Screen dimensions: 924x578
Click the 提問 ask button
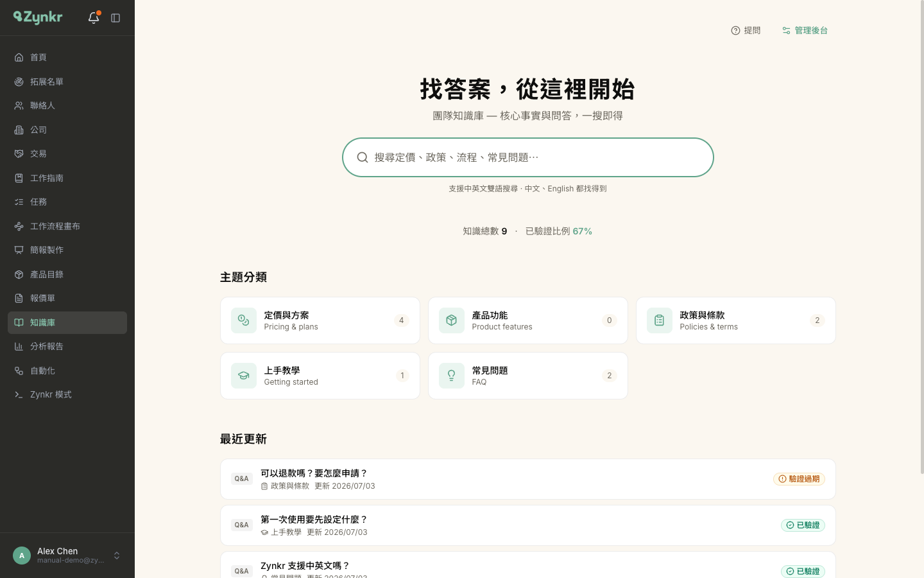click(x=746, y=30)
